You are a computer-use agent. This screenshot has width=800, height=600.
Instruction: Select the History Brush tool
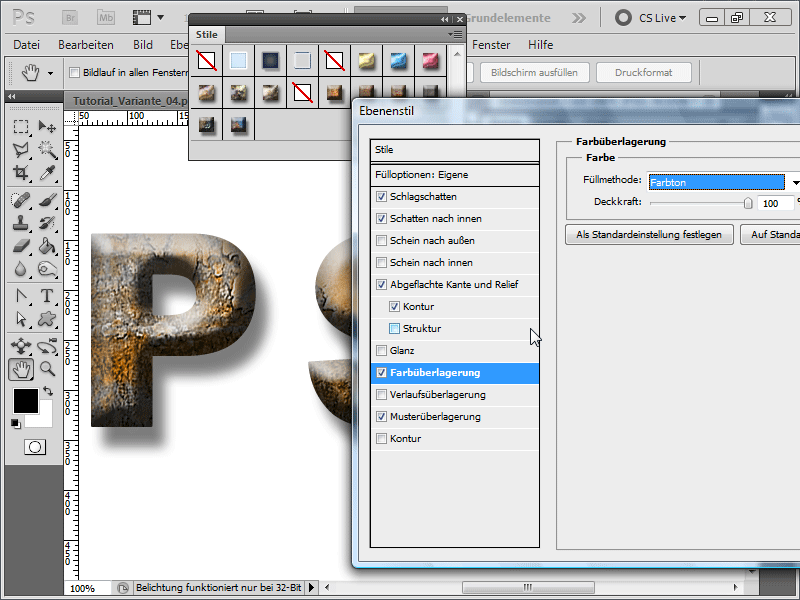point(47,223)
